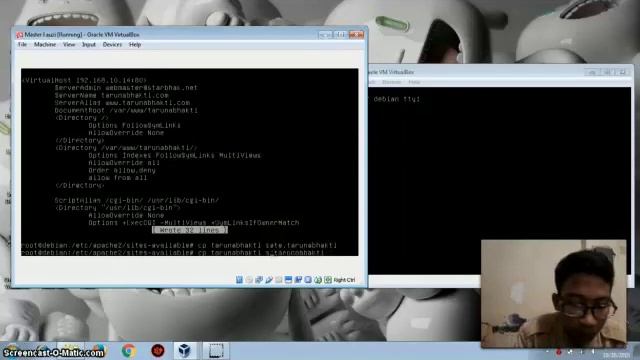
Task: Click the Screencast-O-Matic recorder taskbar icon
Action: tap(216, 351)
